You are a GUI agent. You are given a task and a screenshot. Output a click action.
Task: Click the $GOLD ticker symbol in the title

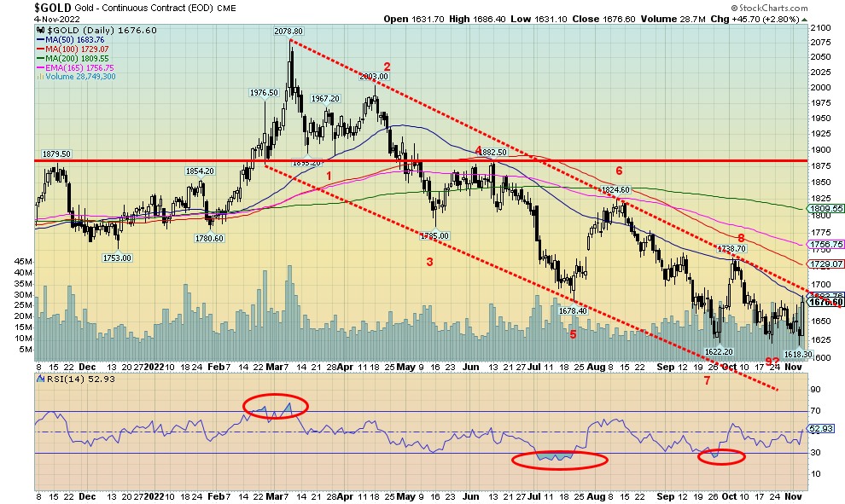coord(53,7)
